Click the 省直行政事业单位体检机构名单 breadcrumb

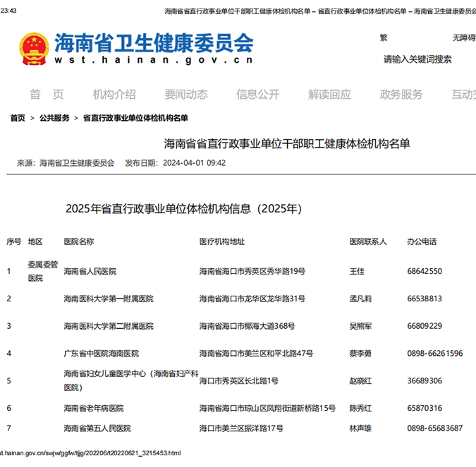(135, 118)
